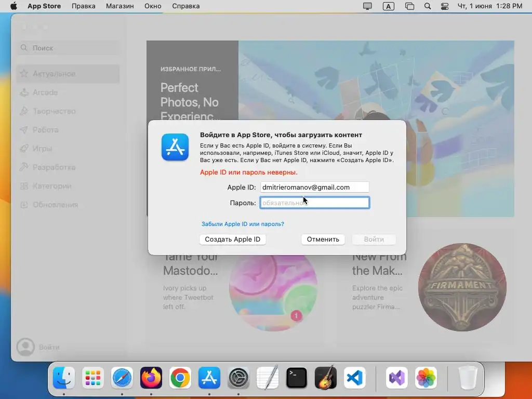The width and height of the screenshot is (532, 399).
Task: Click the App Store icon in the Dock
Action: click(x=209, y=378)
